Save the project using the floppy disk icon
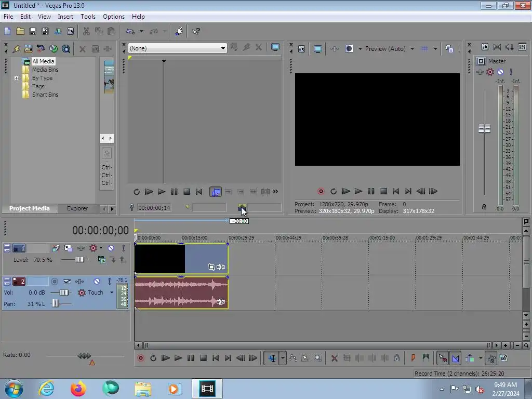The width and height of the screenshot is (532, 399). (33, 31)
